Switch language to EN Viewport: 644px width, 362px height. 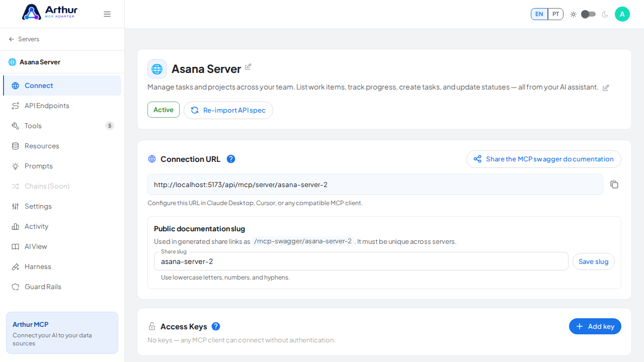(539, 14)
